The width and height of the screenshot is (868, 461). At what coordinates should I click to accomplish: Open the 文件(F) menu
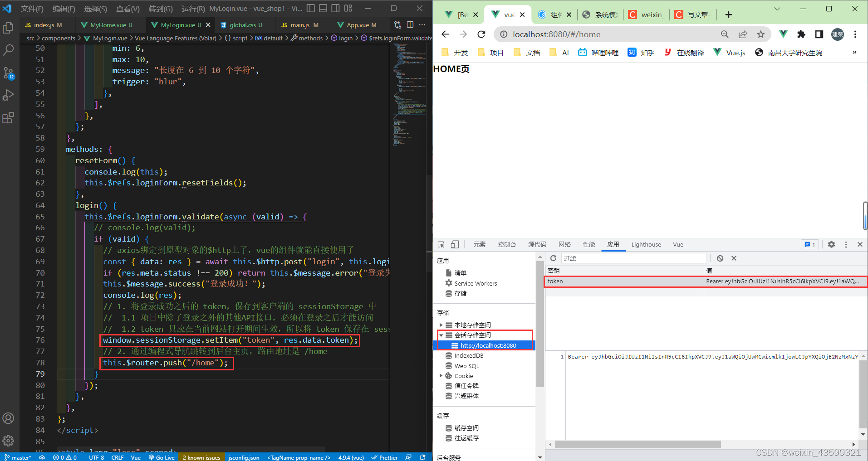tap(32, 9)
